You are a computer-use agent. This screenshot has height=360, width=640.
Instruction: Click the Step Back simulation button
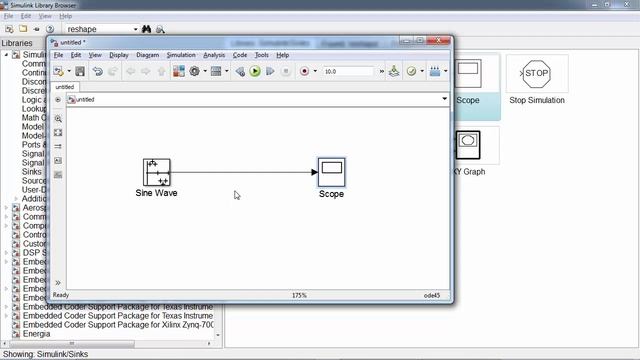click(x=240, y=71)
